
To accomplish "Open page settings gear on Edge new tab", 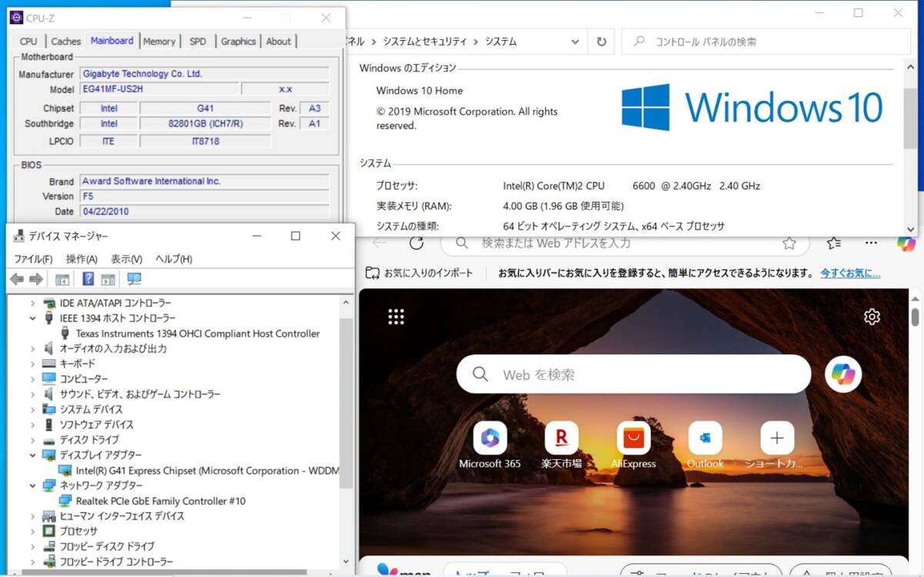I will coord(872,317).
